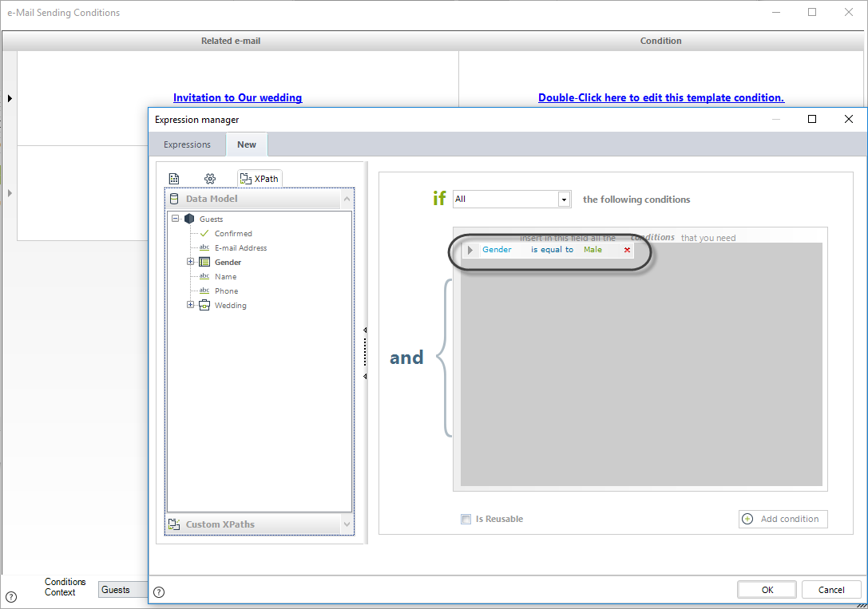Select the Wedding entity in tree
The width and height of the screenshot is (868, 609).
click(x=230, y=306)
